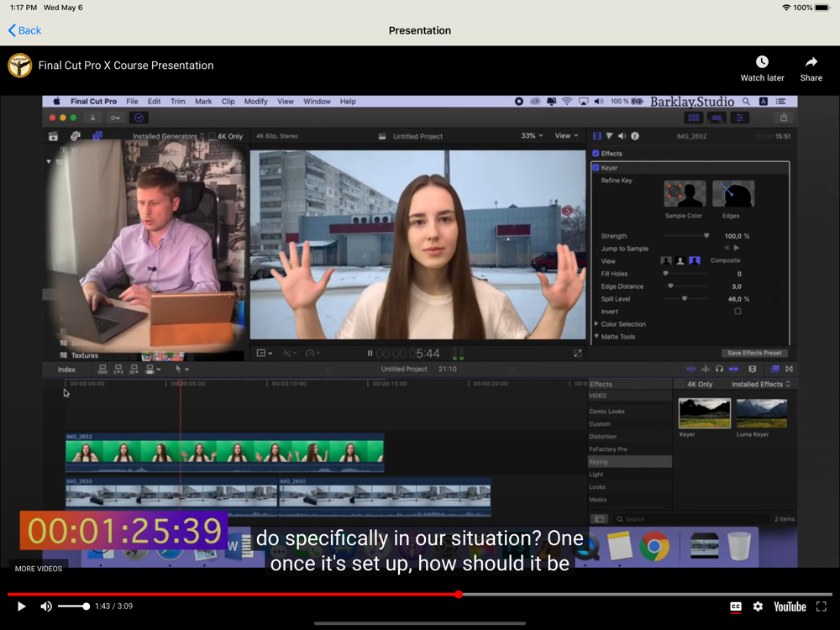Enable the Invert checkbox in Keyer

pos(738,312)
